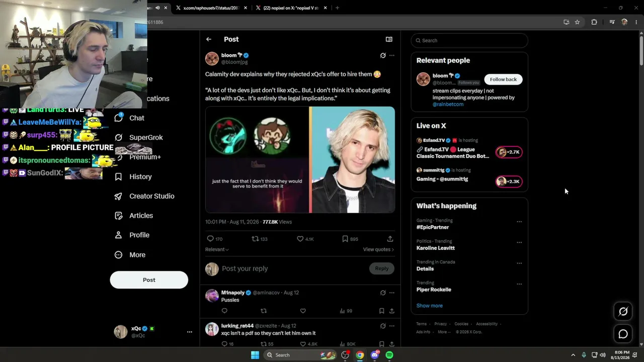Reply to M1napoly's comment
The height and width of the screenshot is (362, 644).
tap(224, 311)
